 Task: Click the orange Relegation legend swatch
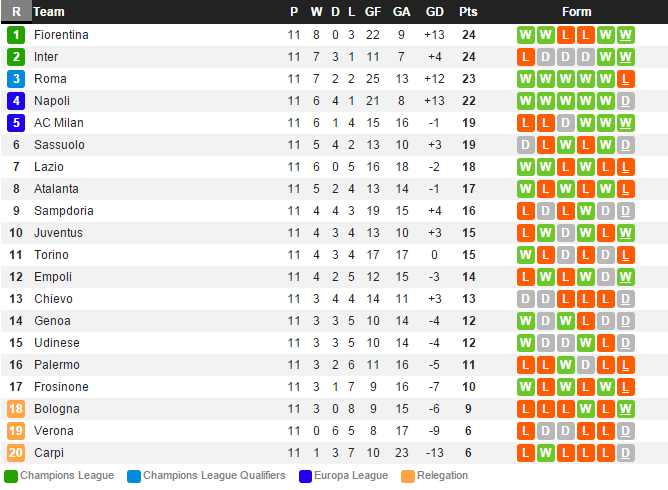408,476
